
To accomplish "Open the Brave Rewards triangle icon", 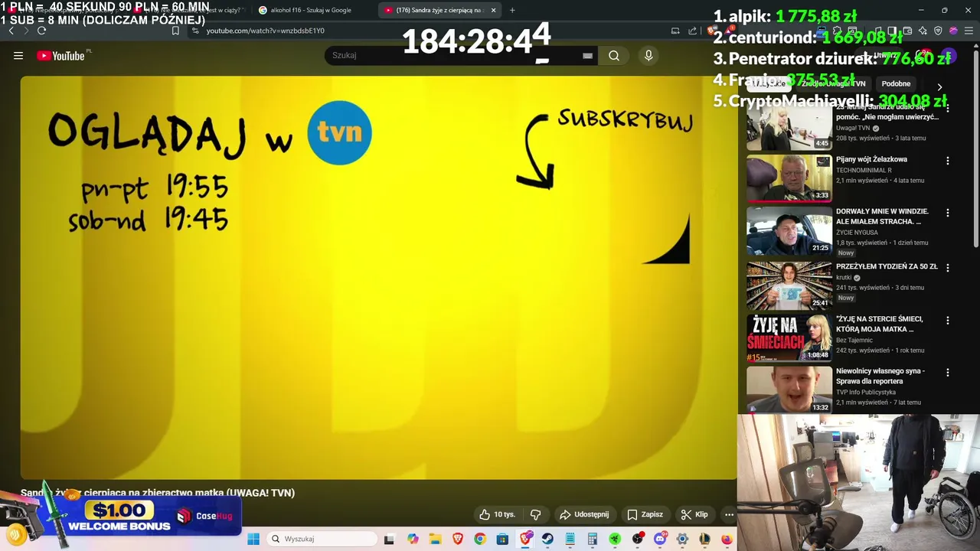I will pyautogui.click(x=728, y=31).
